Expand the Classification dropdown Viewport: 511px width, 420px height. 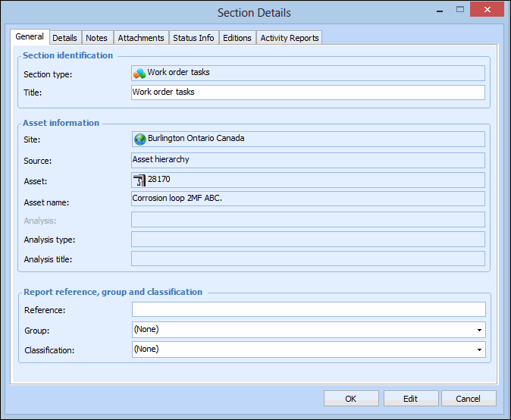pyautogui.click(x=479, y=349)
